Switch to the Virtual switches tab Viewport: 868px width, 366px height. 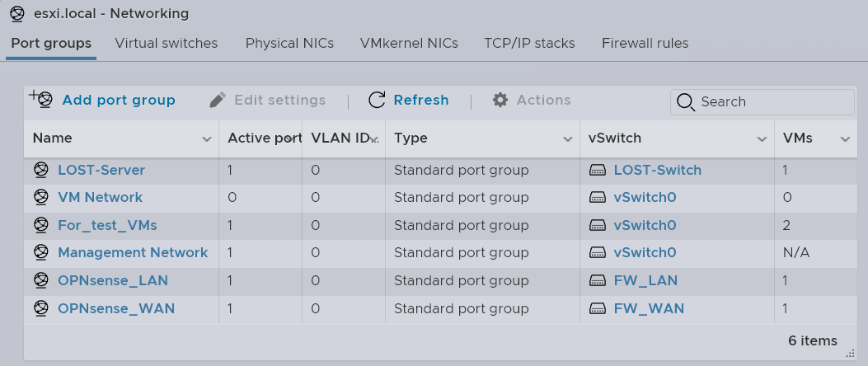(167, 44)
